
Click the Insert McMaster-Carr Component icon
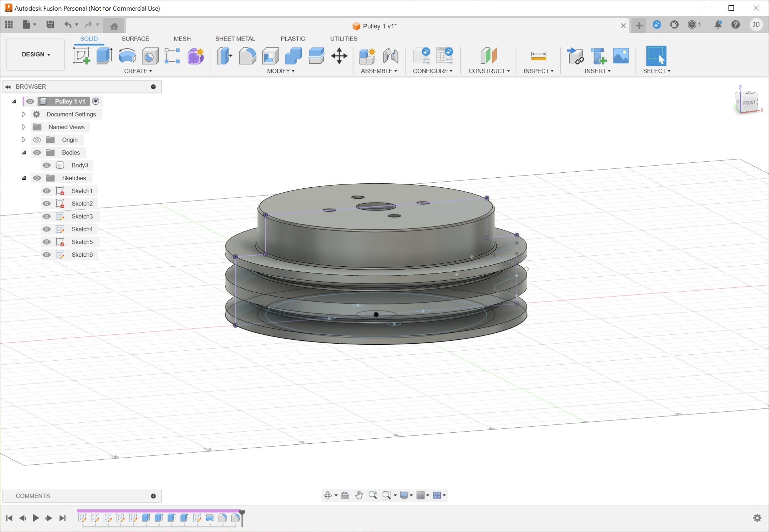[x=598, y=56]
